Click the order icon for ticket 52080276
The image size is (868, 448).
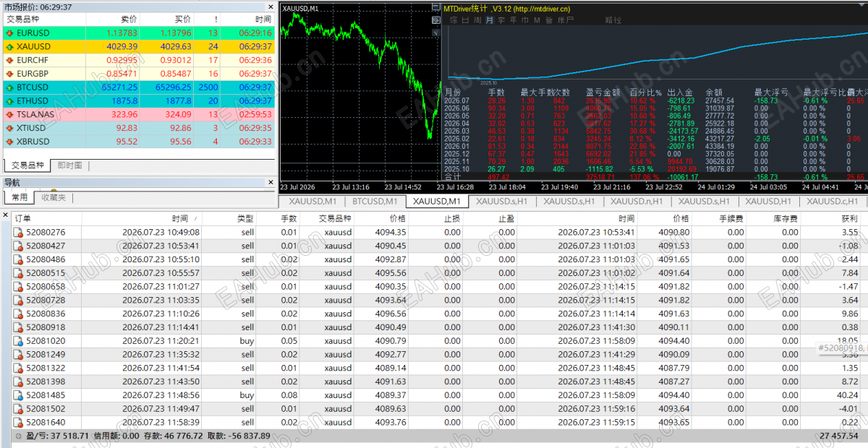(x=18, y=233)
